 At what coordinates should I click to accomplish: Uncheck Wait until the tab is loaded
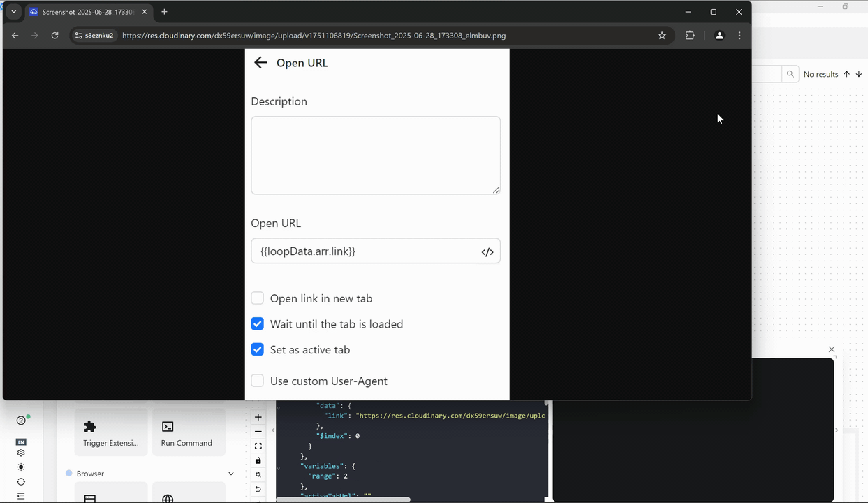[x=258, y=324]
